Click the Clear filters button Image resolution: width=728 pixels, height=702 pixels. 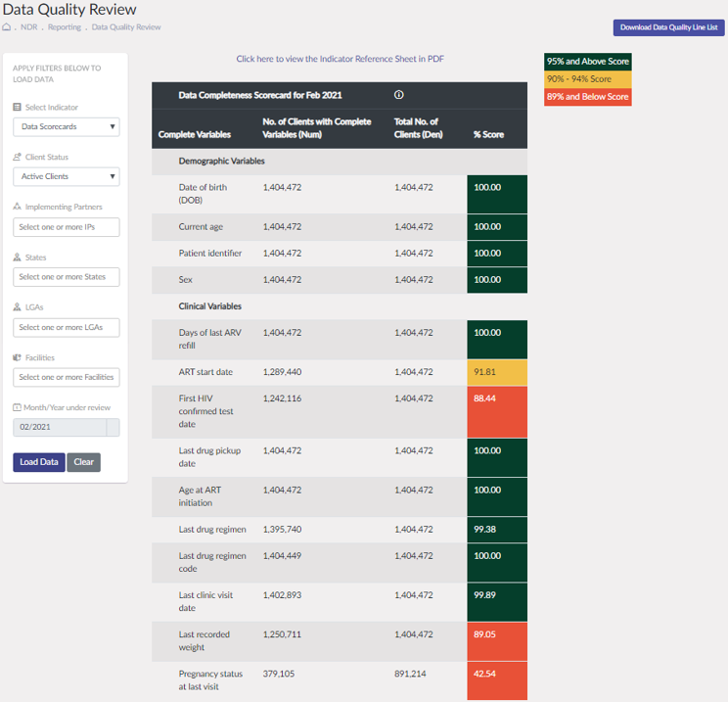pos(83,462)
